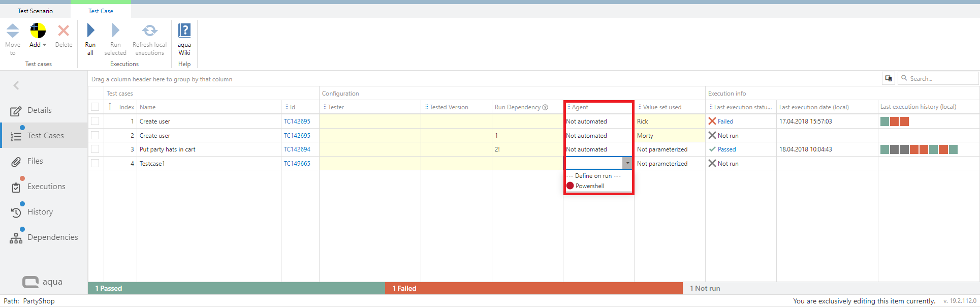Viewport: 980px width, 307px height.
Task: Collapse the sidebar with the back chevron
Action: [16, 85]
